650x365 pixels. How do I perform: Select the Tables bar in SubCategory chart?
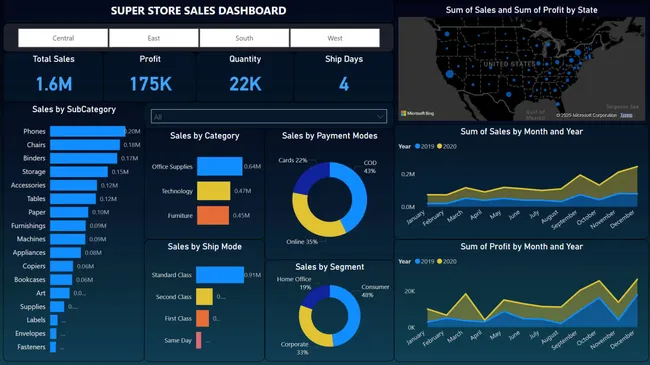(73, 199)
